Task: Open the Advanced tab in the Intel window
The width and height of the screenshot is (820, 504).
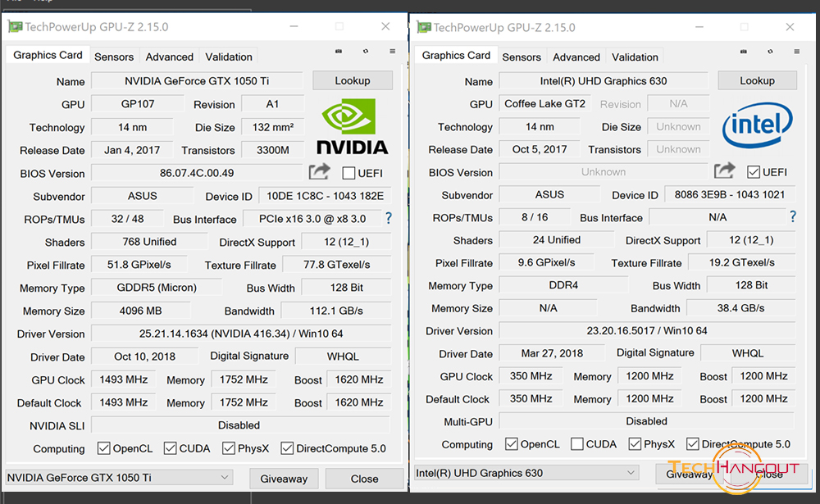Action: point(576,57)
